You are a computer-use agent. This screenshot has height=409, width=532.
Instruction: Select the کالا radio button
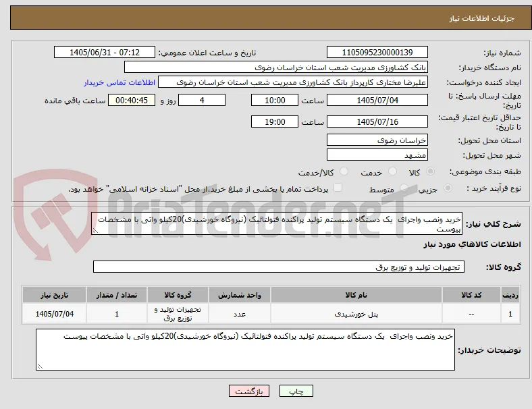(x=430, y=171)
